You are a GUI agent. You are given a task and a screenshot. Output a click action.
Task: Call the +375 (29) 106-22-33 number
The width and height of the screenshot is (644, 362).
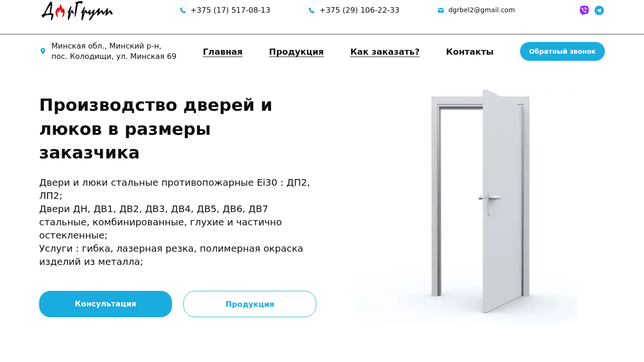pos(359,10)
